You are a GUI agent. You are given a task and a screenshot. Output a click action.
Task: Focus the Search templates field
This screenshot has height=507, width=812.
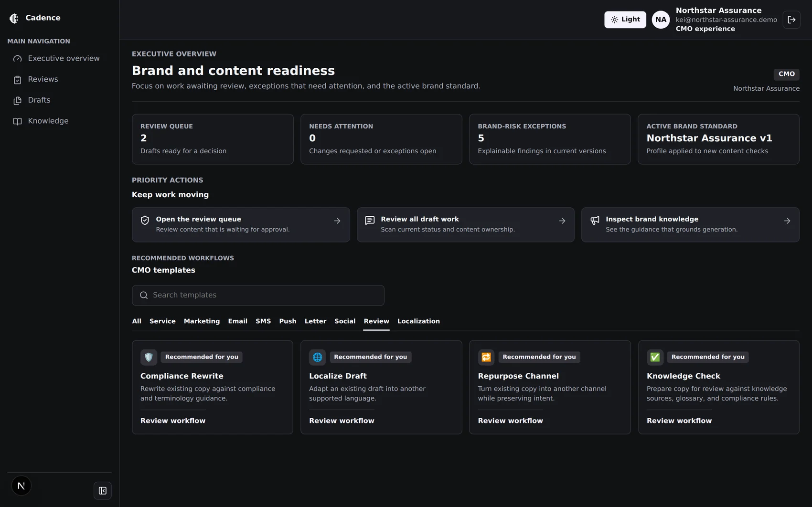(258, 296)
